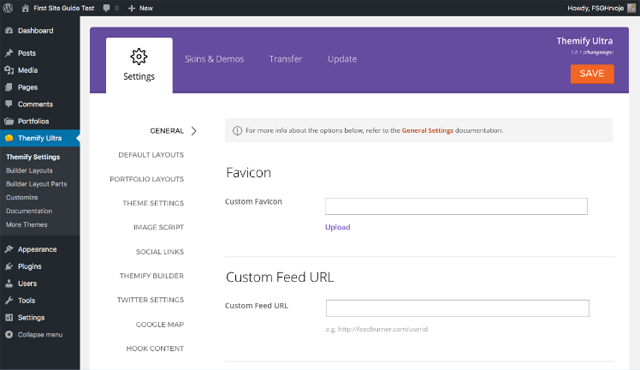This screenshot has width=640, height=370.
Task: Click the Posts pin icon
Action: tap(9, 53)
